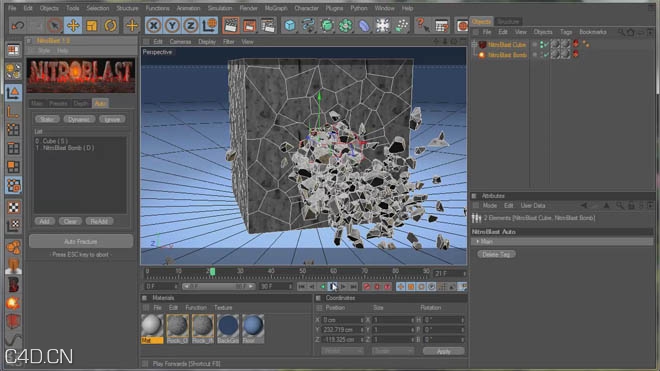
Task: Select the NitroBlast Bomb object
Action: point(507,55)
